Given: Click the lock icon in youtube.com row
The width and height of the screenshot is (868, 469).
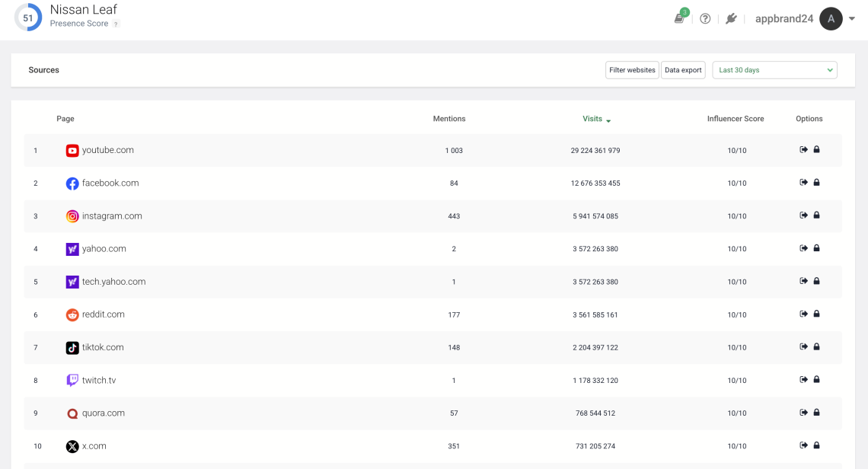Looking at the screenshot, I should (816, 149).
